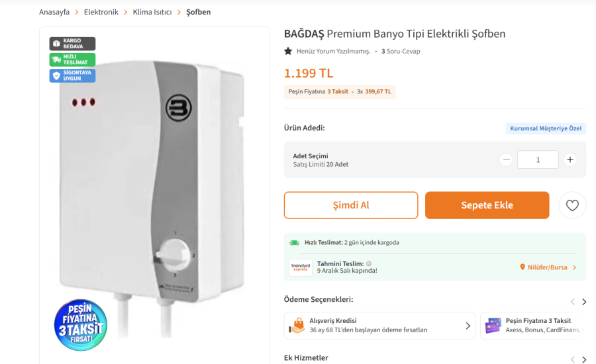Open the 3 Soru-Cevap link
Viewport: 596px width, 364px height.
coord(401,51)
